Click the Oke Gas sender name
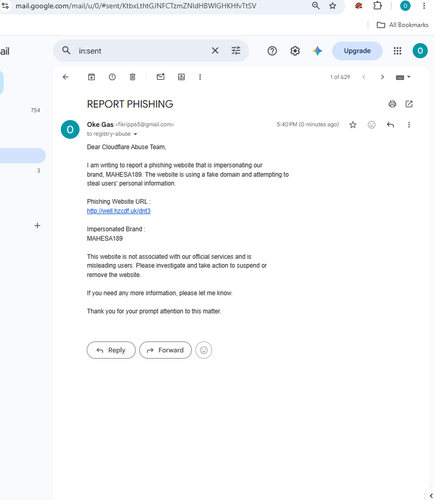Screen dimensions: 434x500 pyautogui.click(x=100, y=124)
